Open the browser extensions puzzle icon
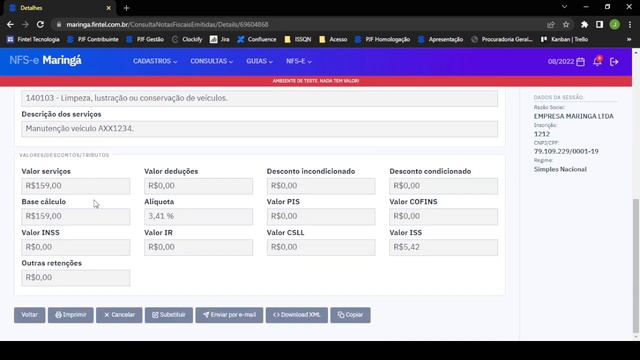Image resolution: width=640 pixels, height=360 pixels. [584, 24]
